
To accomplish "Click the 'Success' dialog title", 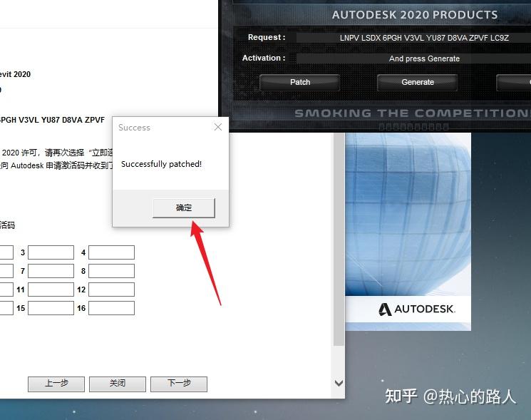I will [x=134, y=128].
